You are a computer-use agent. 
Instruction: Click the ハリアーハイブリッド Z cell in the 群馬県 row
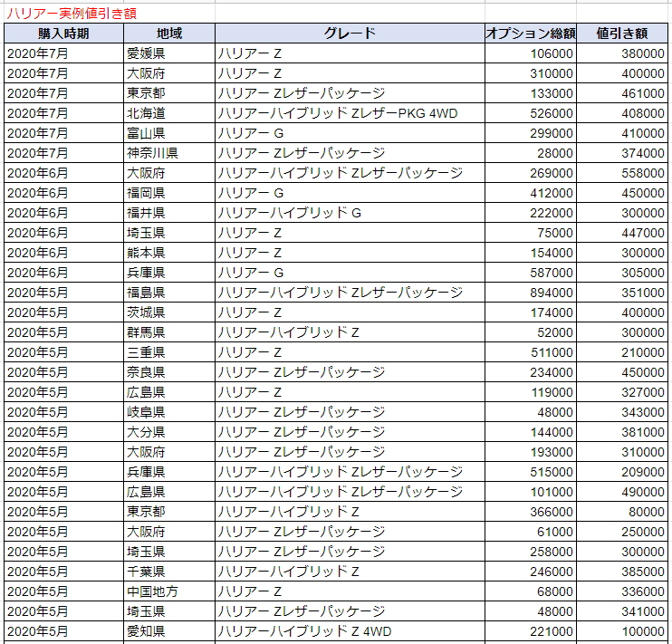tap(350, 332)
